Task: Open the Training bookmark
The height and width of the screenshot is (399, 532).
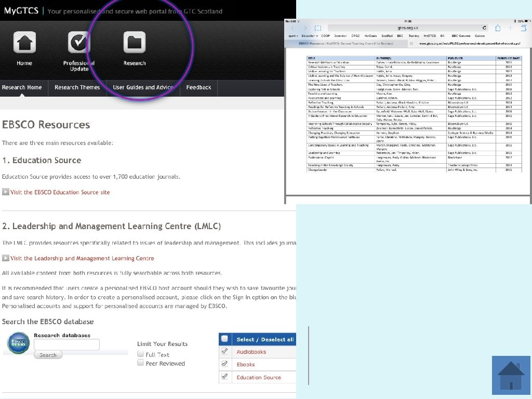Action: 414,36
